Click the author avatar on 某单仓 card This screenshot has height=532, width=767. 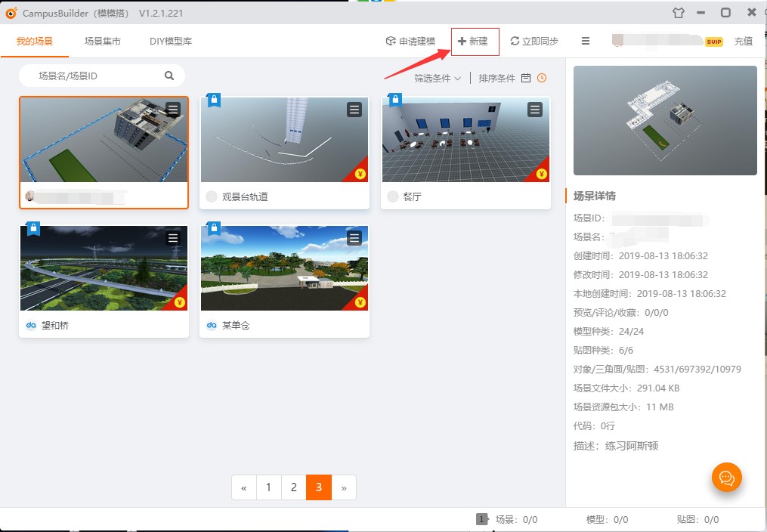tap(212, 325)
